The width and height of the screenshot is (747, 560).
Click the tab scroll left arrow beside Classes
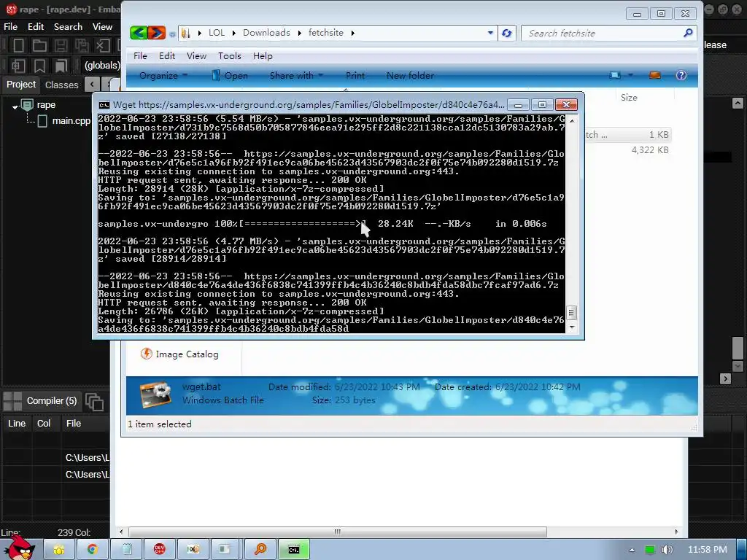(x=91, y=85)
